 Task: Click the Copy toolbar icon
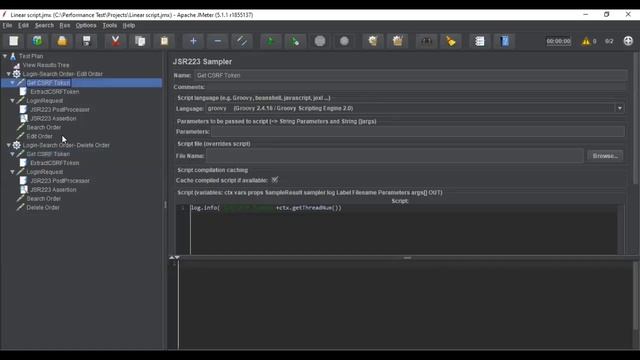pyautogui.click(x=140, y=41)
